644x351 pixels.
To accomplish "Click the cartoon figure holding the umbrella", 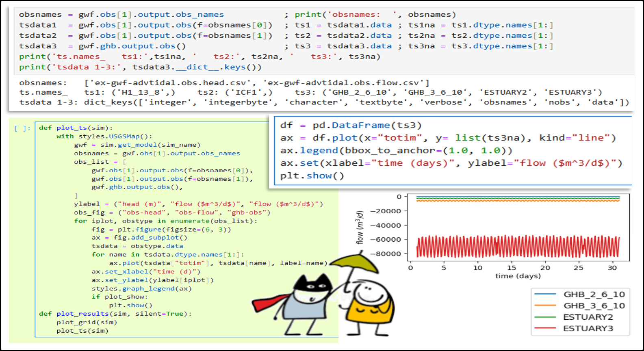I will (368, 307).
